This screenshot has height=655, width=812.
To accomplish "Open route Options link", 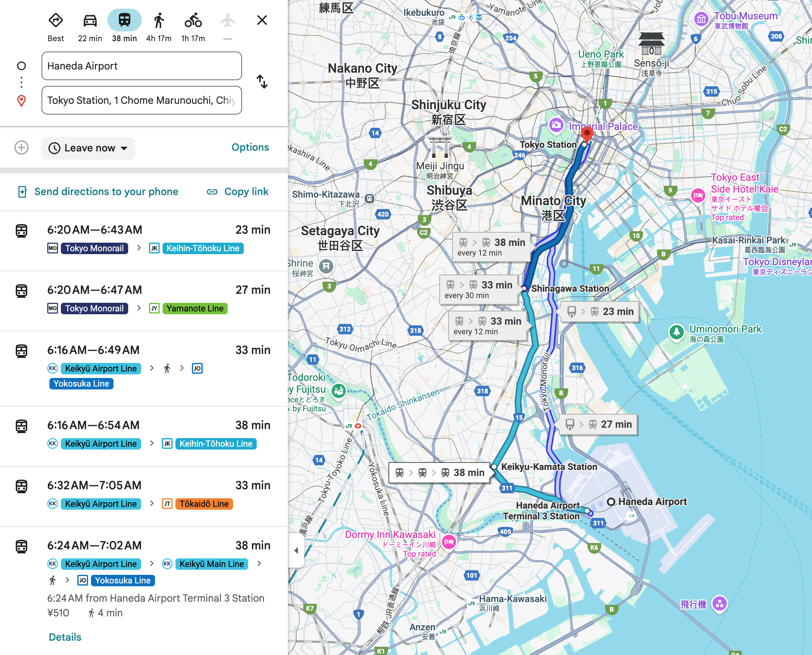I will pyautogui.click(x=250, y=147).
